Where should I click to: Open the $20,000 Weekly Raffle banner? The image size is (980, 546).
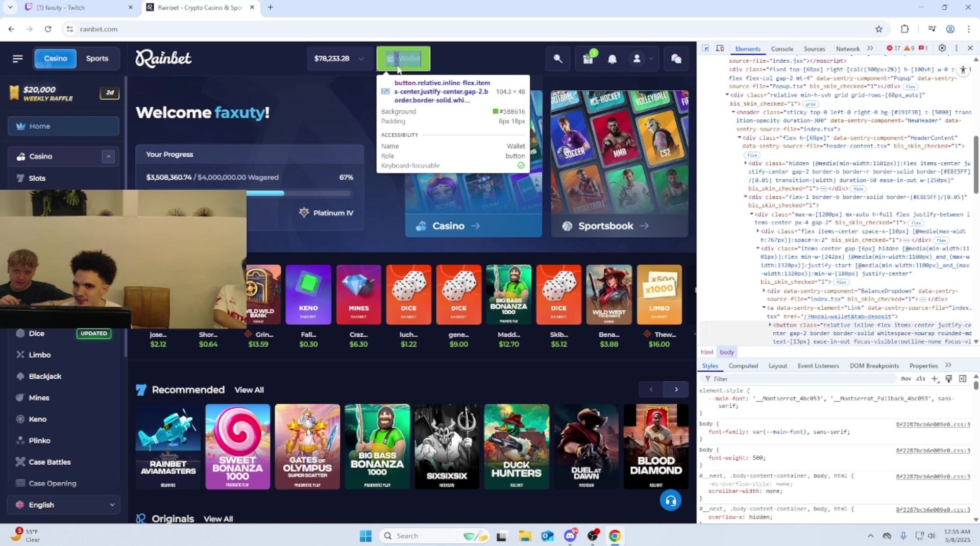[x=63, y=93]
